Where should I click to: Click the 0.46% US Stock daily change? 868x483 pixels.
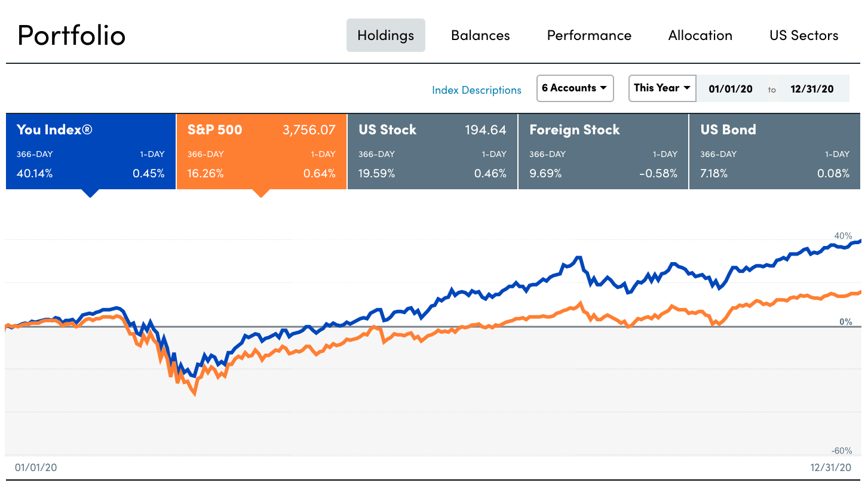pyautogui.click(x=490, y=174)
